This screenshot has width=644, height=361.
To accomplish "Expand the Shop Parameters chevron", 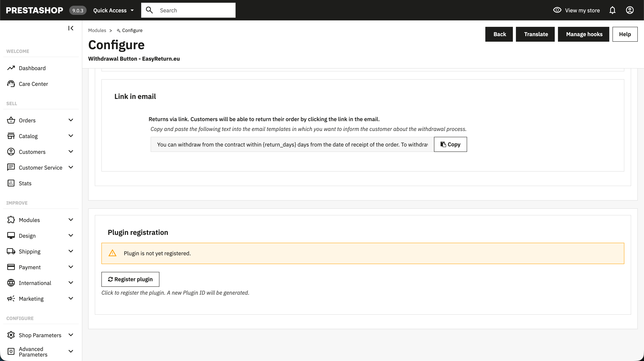I will [71, 335].
